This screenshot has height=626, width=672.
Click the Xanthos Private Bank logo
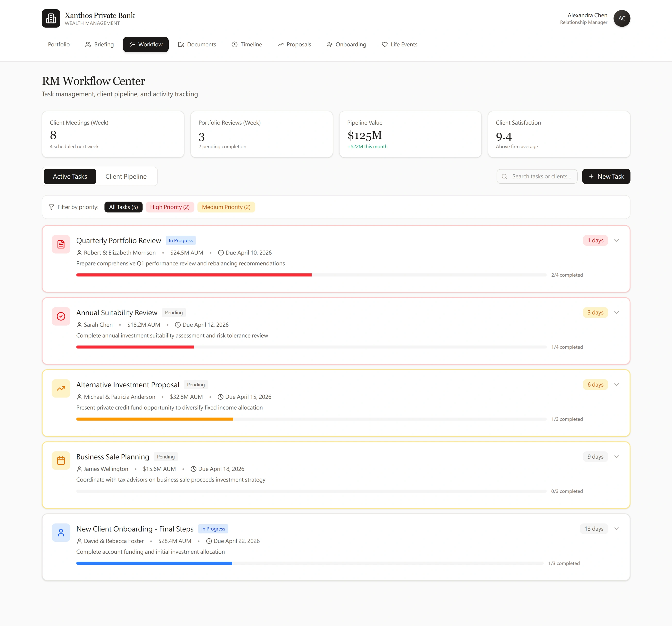click(51, 18)
